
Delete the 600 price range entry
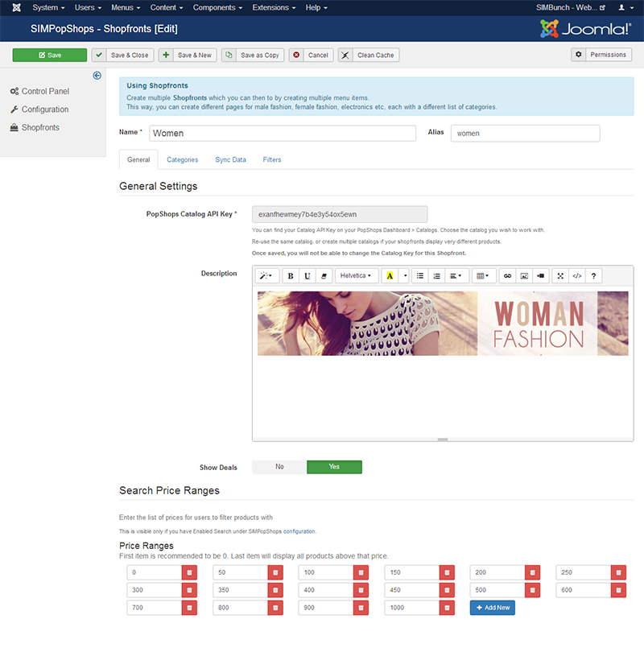tap(618, 590)
